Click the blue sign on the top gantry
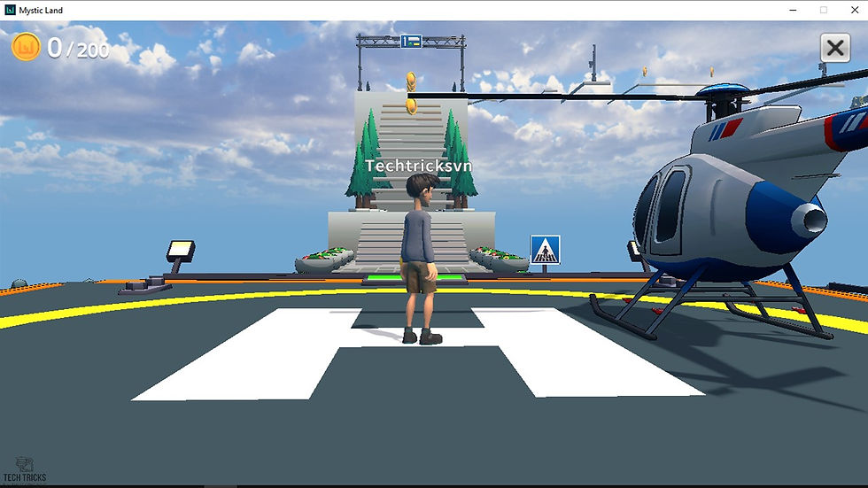This screenshot has width=868, height=488. (x=411, y=42)
